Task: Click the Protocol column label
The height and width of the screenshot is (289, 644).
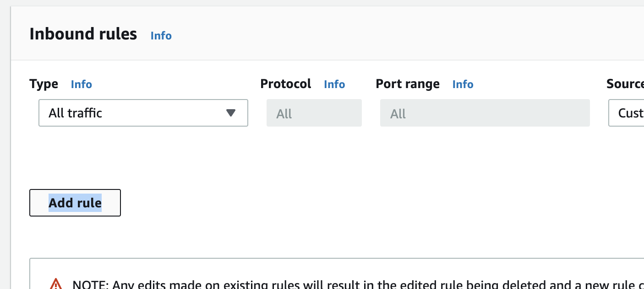Action: 286,84
